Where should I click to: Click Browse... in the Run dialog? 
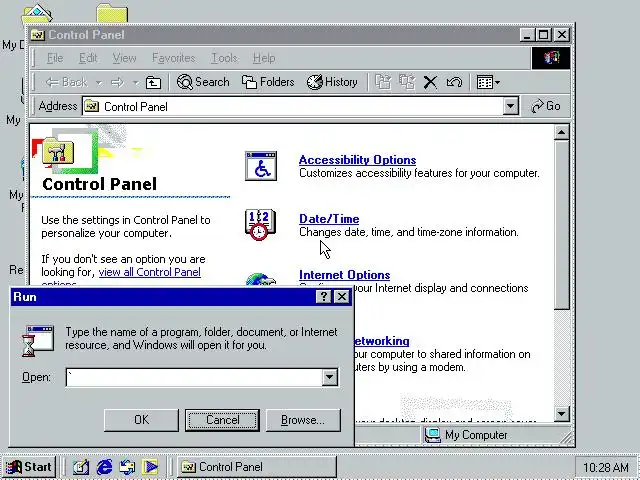point(303,420)
